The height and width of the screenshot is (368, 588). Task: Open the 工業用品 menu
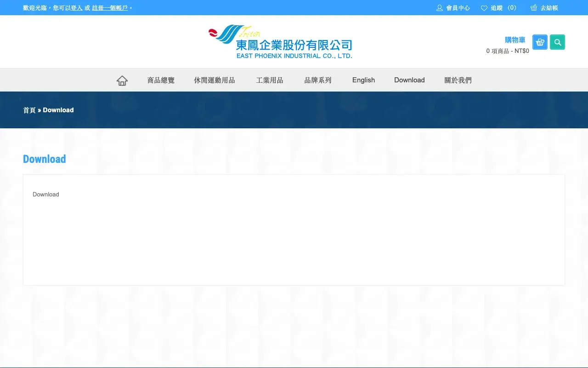[x=270, y=80]
